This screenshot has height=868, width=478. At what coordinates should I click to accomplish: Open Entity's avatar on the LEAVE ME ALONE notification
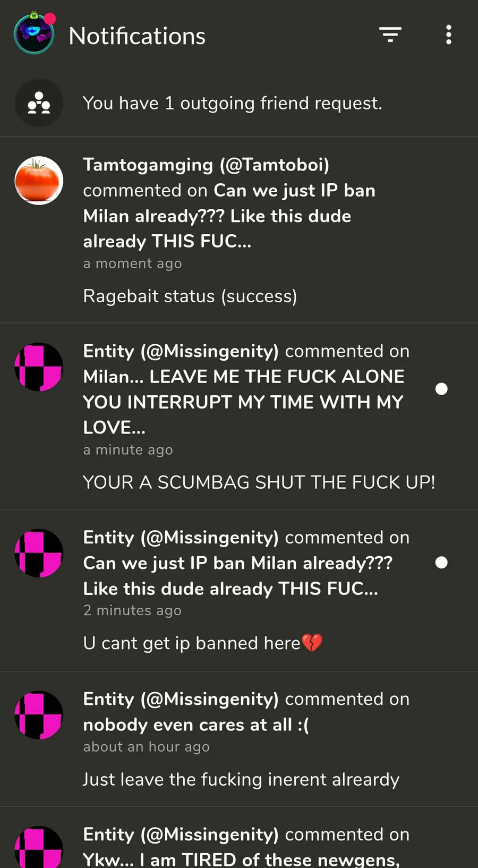(x=39, y=367)
